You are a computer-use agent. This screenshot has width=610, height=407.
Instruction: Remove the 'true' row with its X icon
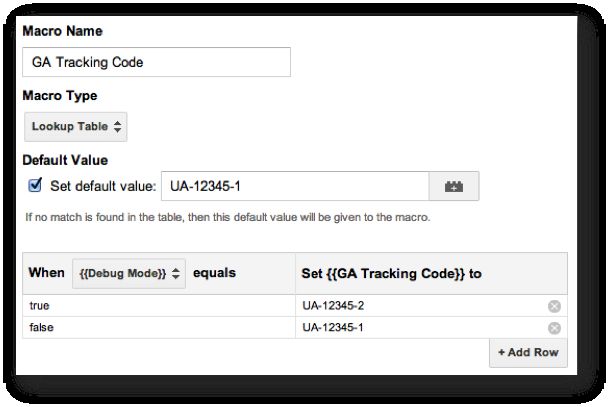coord(554,306)
